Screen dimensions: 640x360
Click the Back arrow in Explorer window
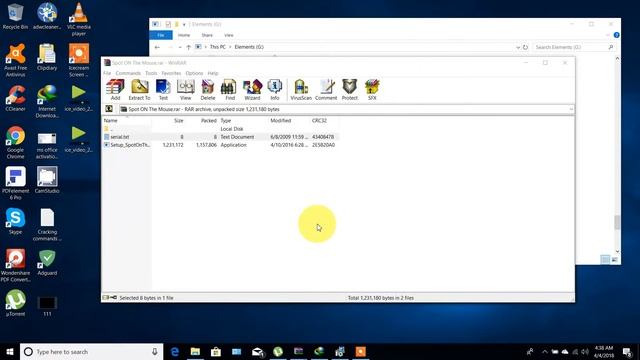tap(157, 47)
